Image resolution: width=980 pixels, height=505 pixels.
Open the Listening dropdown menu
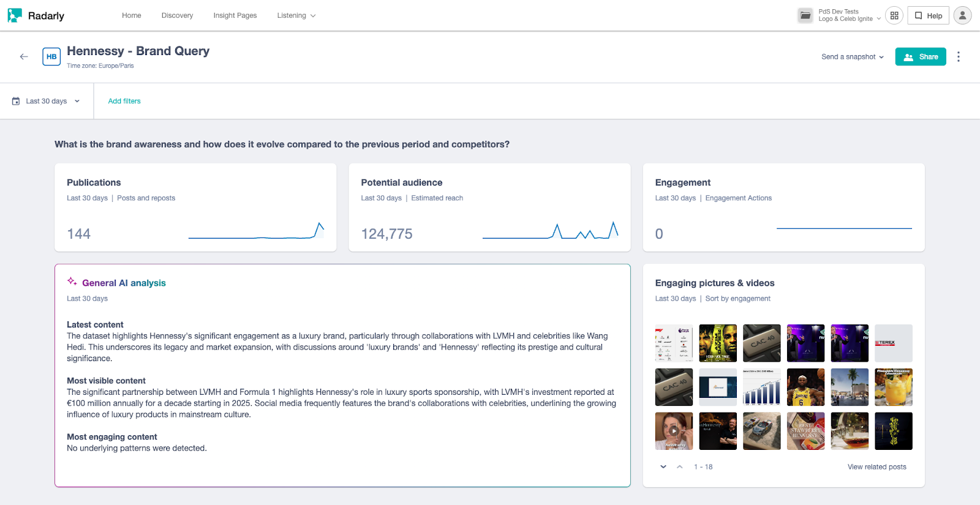coord(296,15)
